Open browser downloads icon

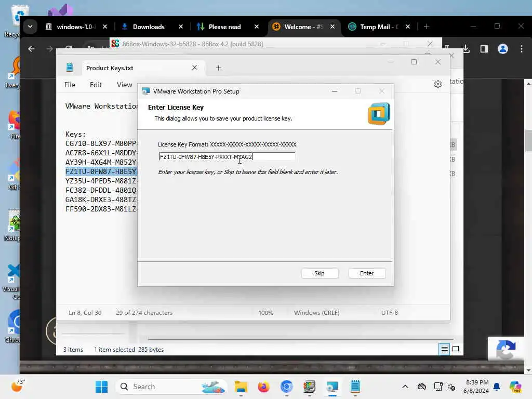(x=467, y=49)
